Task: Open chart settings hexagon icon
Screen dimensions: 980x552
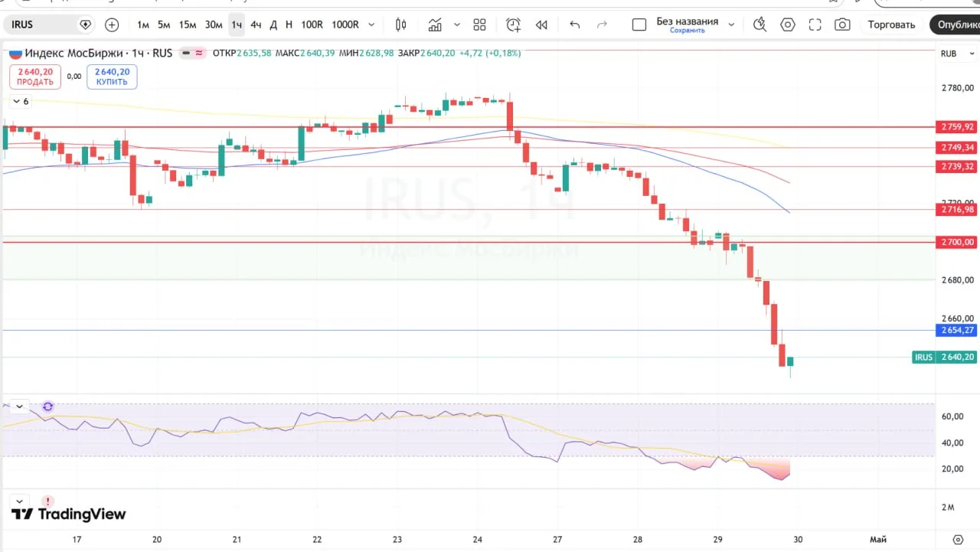Action: pos(788,24)
